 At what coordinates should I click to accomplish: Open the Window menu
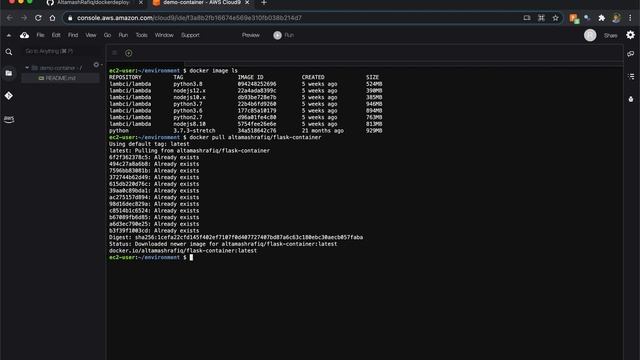[x=164, y=36]
